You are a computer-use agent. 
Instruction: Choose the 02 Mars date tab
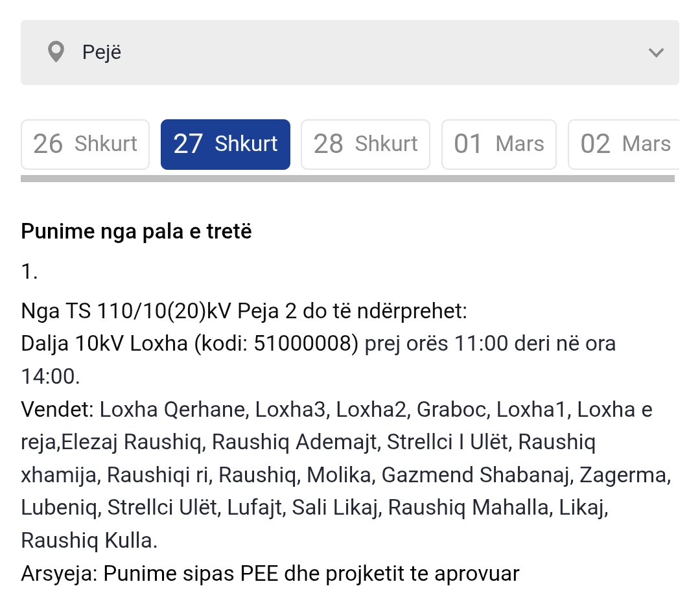pos(624,144)
